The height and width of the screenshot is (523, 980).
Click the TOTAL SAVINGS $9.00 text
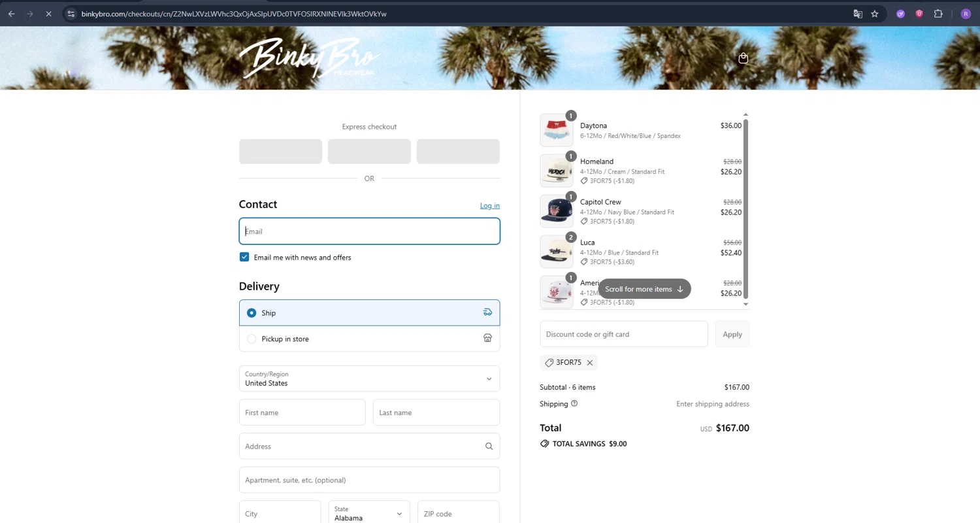pyautogui.click(x=589, y=444)
